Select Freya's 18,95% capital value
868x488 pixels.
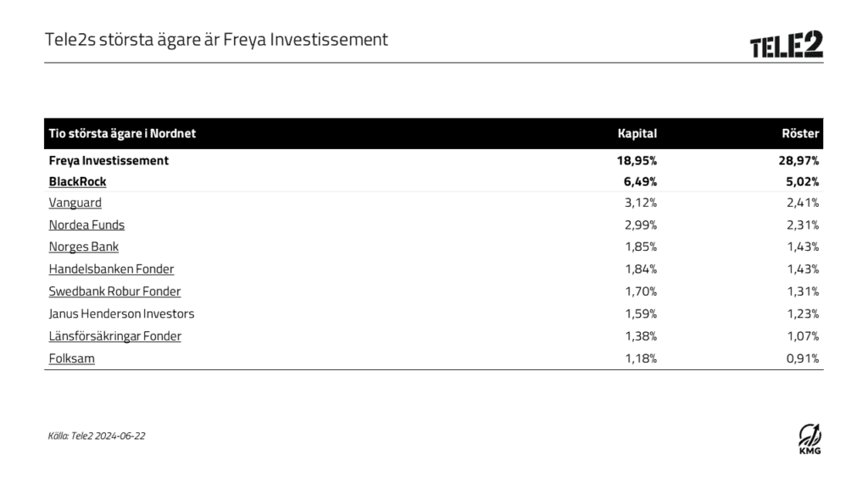pos(637,160)
